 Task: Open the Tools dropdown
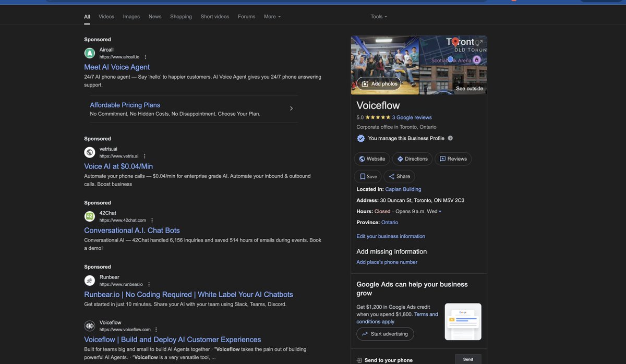[379, 17]
